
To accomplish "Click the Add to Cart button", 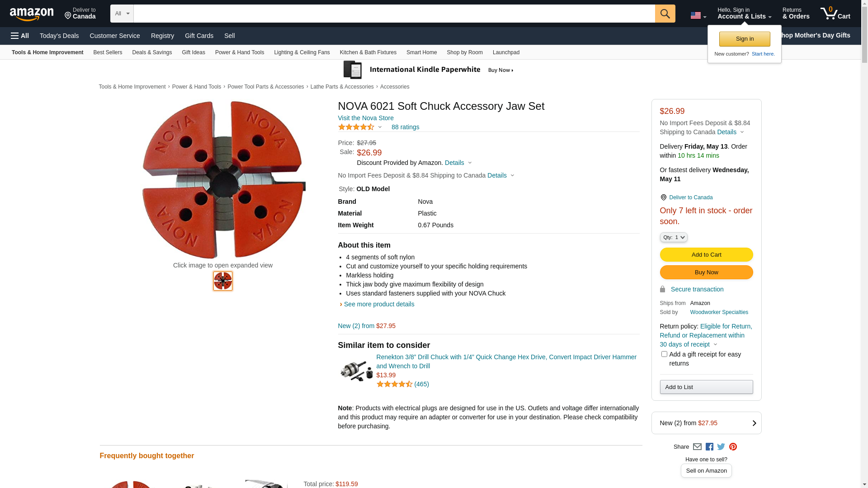I will [x=706, y=255].
